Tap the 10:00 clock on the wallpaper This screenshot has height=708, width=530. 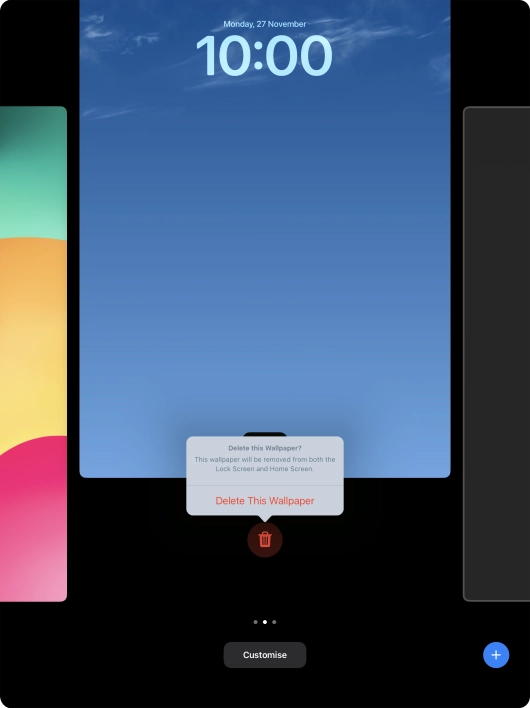coord(265,56)
